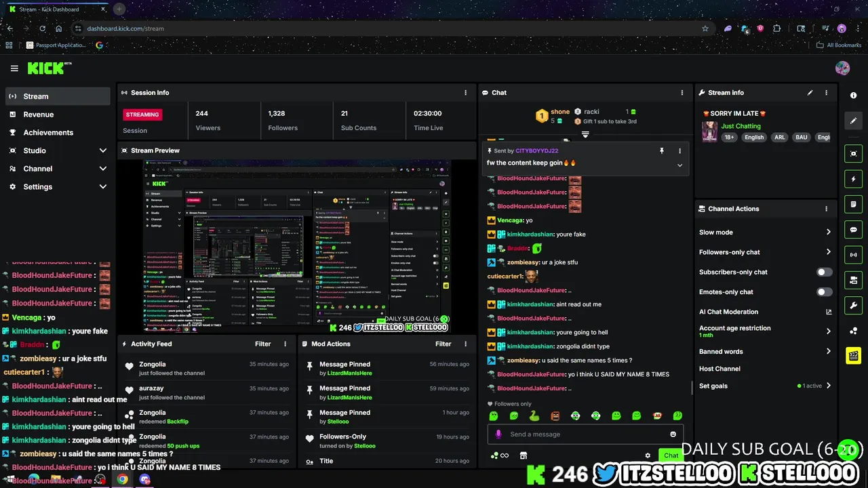Open Account age restriction options arrow
Screen dimensions: 868x488
tap(828, 331)
